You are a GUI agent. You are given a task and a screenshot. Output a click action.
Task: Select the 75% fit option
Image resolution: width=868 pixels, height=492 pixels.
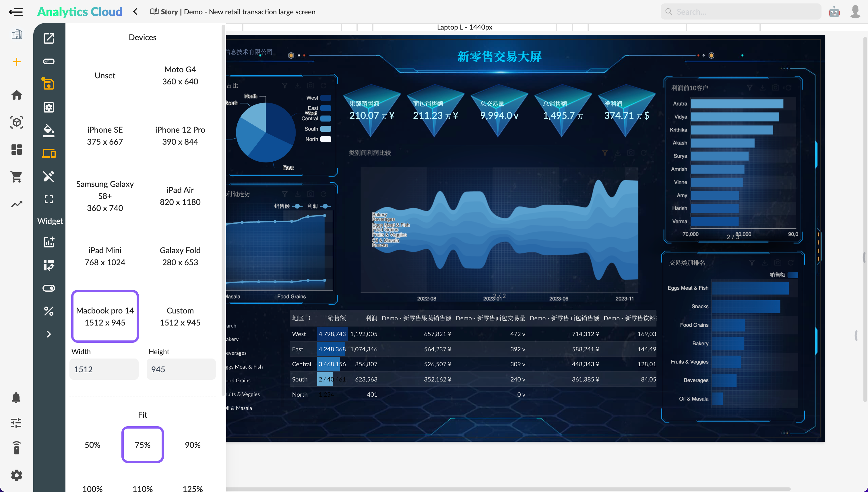click(142, 445)
